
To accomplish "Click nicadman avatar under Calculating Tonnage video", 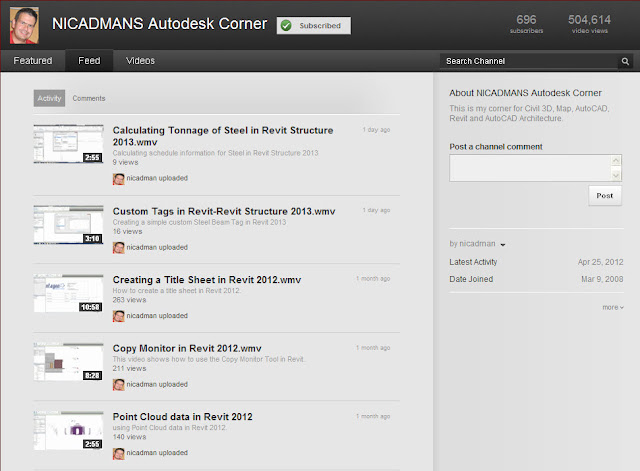I will (x=118, y=179).
